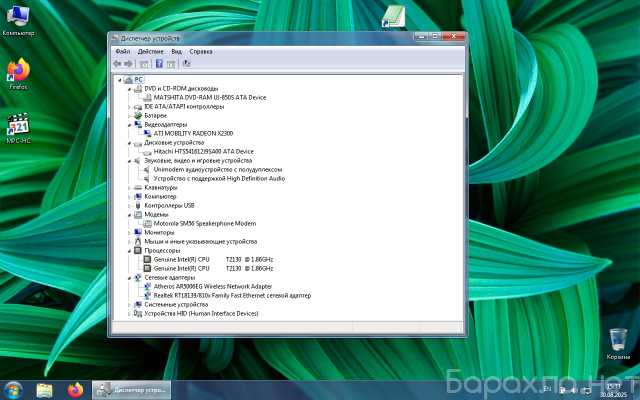640x400 pixels.
Task: Launch Firefox from the taskbar
Action: pos(76,390)
